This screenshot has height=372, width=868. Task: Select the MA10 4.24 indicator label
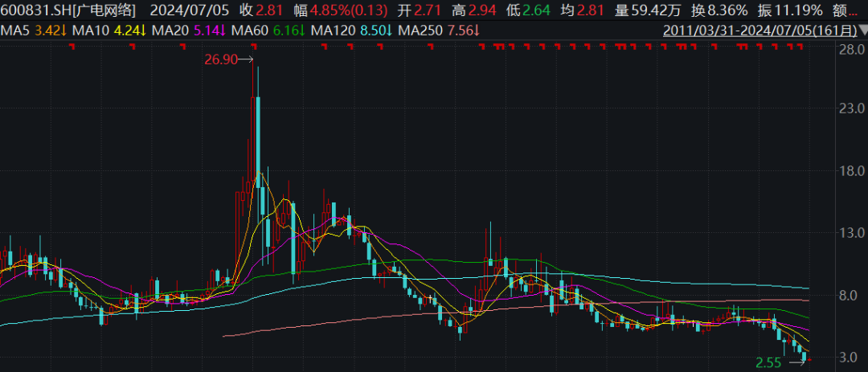(x=109, y=31)
